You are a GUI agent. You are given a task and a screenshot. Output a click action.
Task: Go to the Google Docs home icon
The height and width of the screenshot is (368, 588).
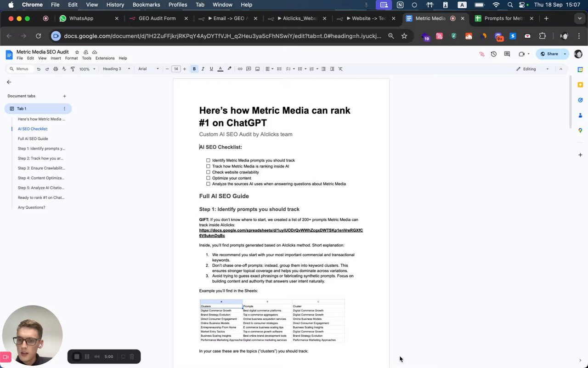pos(9,55)
